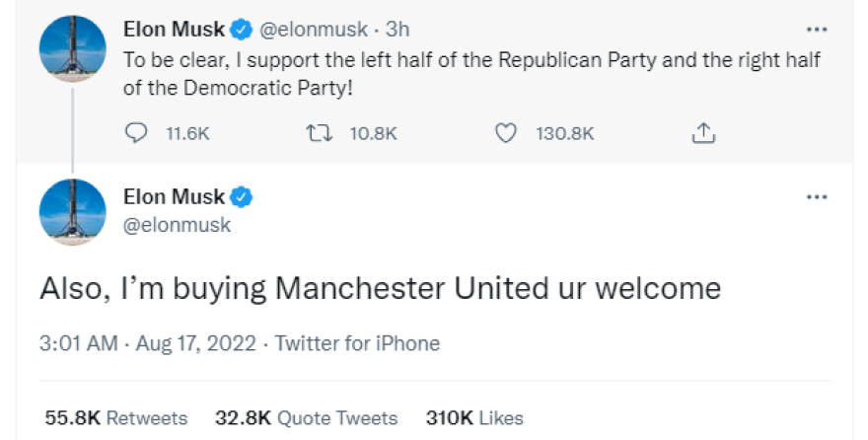View the 32.8K Quote Tweets
Image resolution: width=868 pixels, height=440 pixels.
pos(306,418)
